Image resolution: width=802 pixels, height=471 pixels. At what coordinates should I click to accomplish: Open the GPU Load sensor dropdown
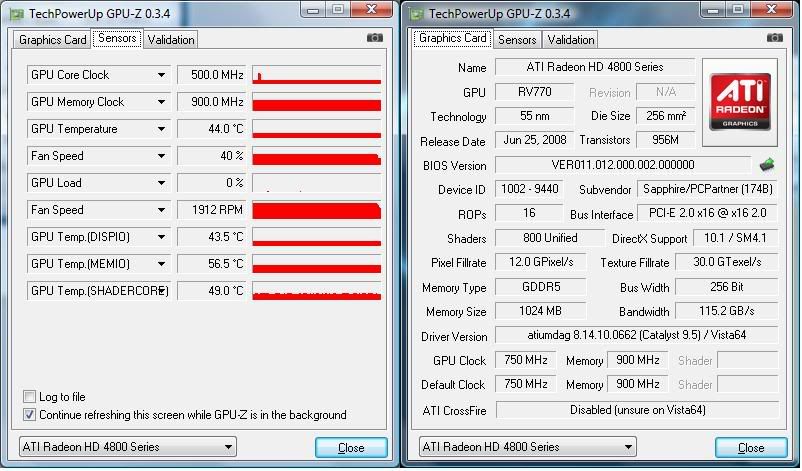pyautogui.click(x=161, y=183)
